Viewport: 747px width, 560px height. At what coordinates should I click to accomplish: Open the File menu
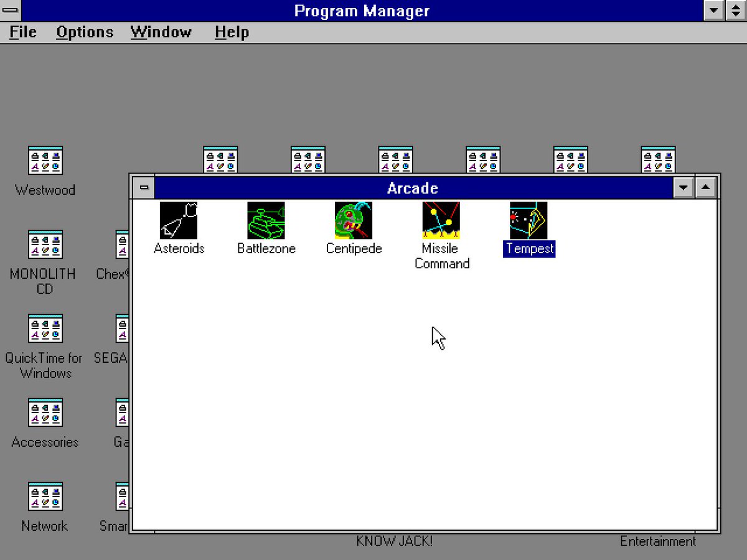[x=23, y=32]
